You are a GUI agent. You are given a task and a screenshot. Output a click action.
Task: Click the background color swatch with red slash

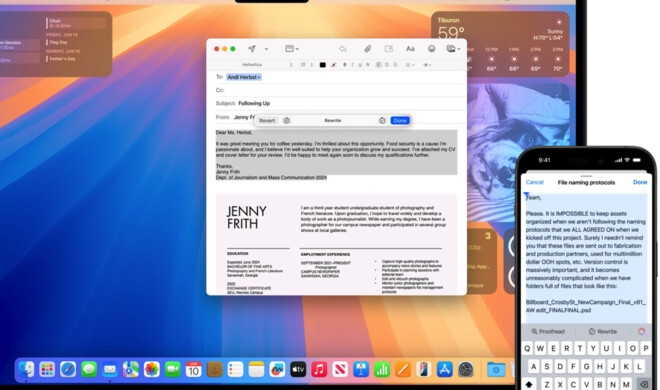click(x=333, y=65)
